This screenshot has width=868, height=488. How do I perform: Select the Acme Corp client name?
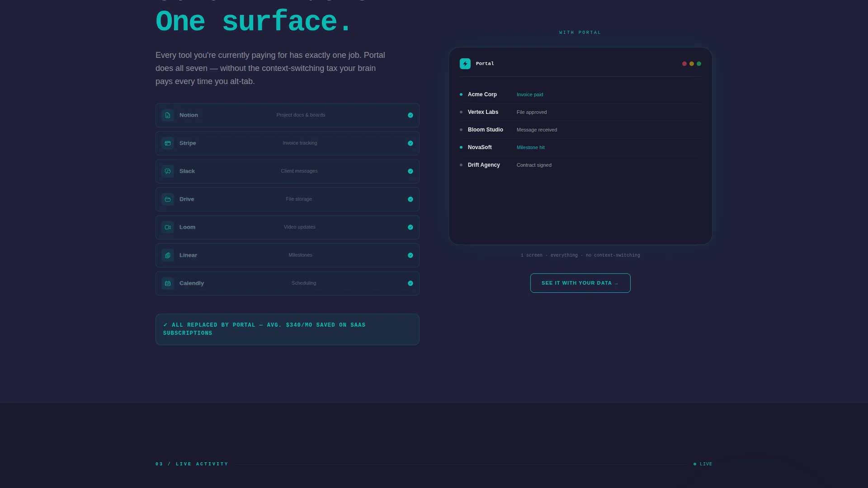click(482, 94)
